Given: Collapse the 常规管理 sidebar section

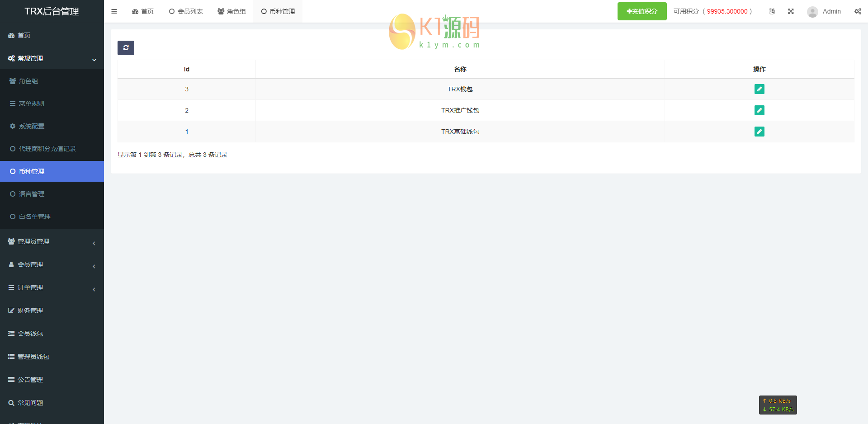Looking at the screenshot, I should pyautogui.click(x=52, y=58).
